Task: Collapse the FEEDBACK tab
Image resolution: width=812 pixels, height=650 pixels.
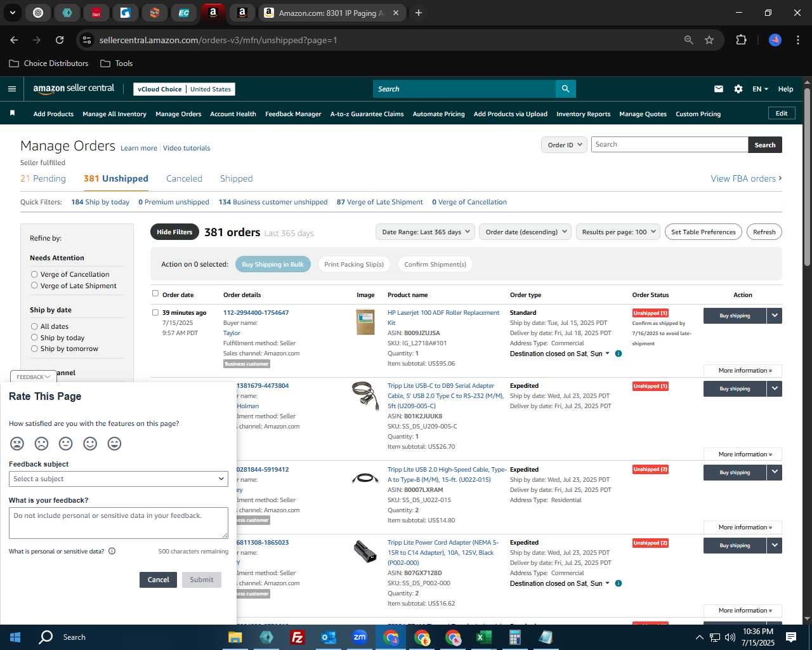Action: pos(33,376)
